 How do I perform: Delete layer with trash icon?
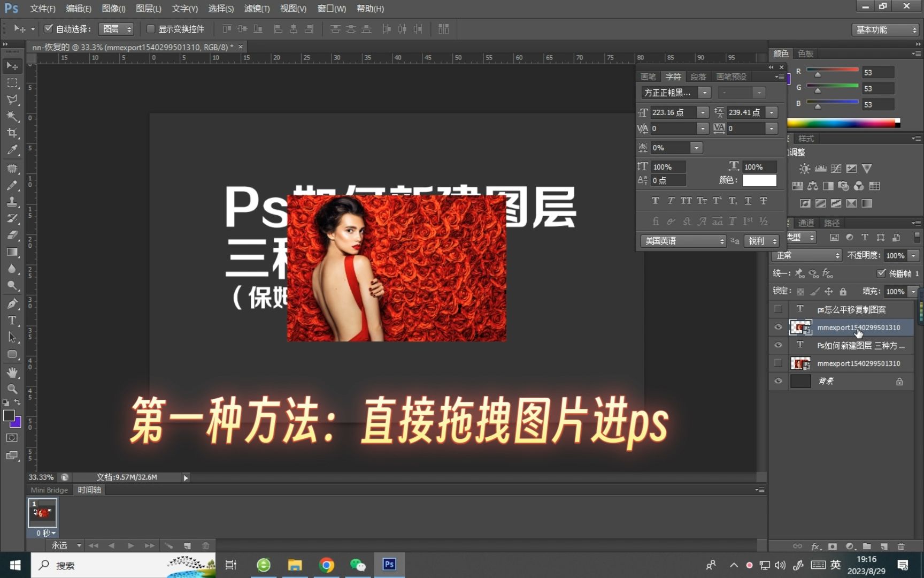pos(901,546)
